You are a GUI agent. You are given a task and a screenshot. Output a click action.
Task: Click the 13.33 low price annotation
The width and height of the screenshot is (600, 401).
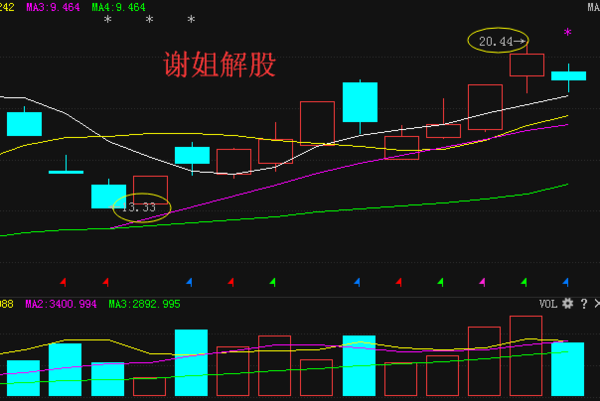[141, 208]
